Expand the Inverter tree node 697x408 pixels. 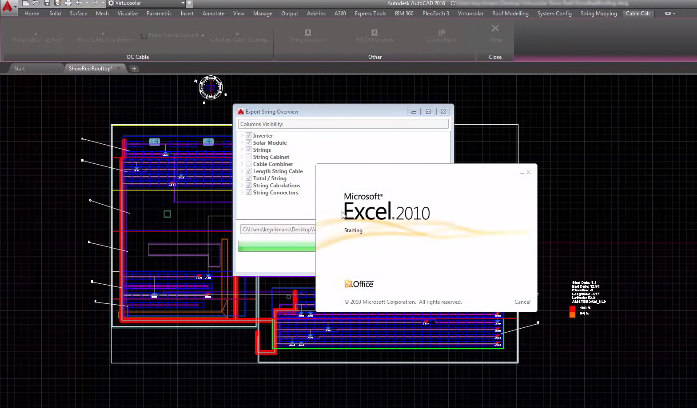click(x=242, y=136)
